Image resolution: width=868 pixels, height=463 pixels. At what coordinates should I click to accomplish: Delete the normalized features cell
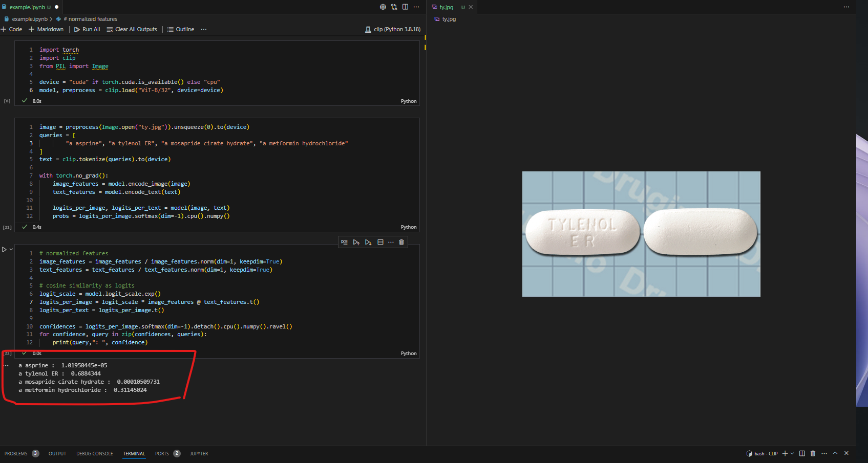[401, 242]
